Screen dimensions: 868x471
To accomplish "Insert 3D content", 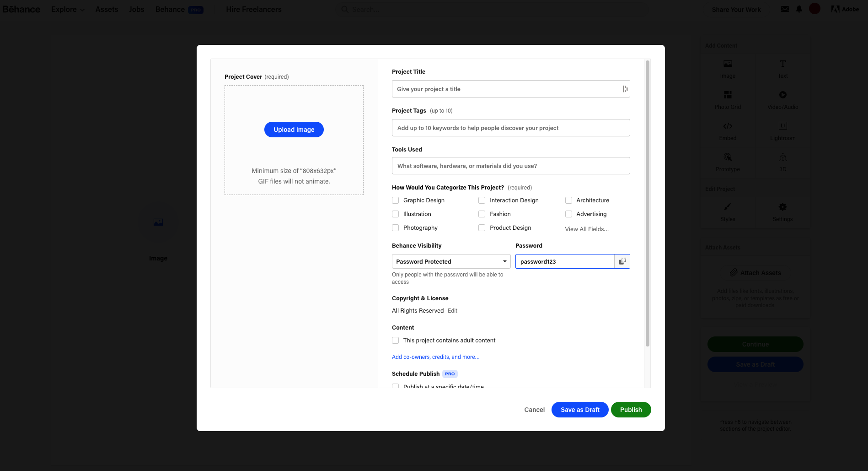I will coord(782,162).
